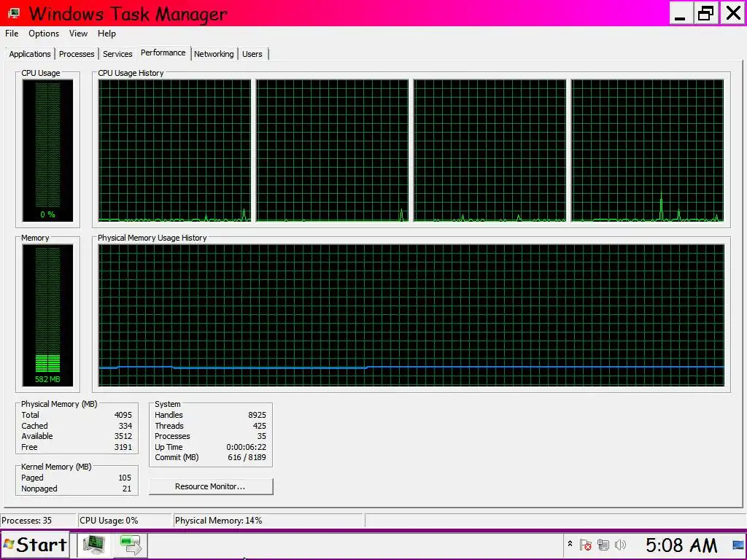Screen dimensions: 747x560
Task: Select the Task Manager taskbar icon
Action: 93,545
